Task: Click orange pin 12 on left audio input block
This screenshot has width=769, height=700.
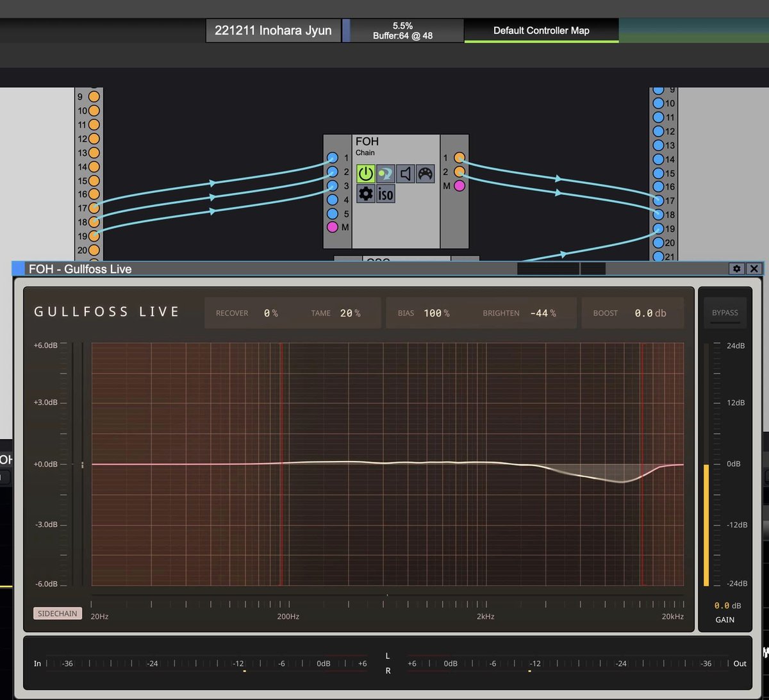Action: point(94,138)
